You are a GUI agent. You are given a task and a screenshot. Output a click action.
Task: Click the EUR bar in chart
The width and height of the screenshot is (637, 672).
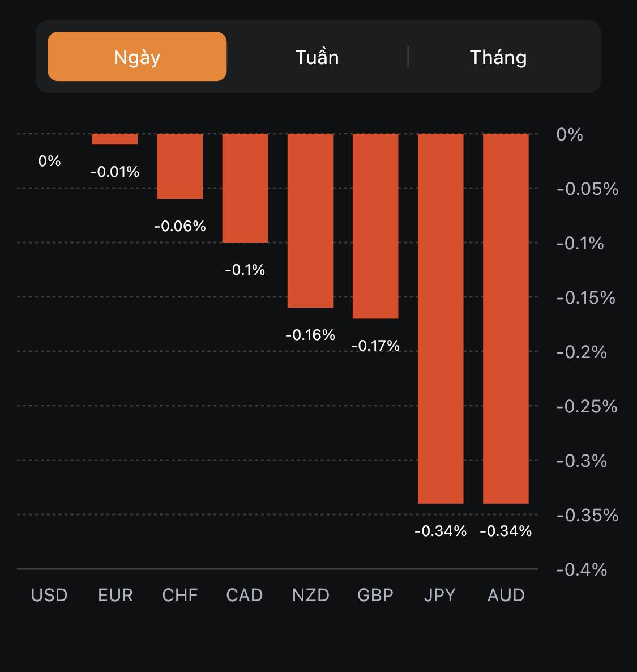point(115,139)
